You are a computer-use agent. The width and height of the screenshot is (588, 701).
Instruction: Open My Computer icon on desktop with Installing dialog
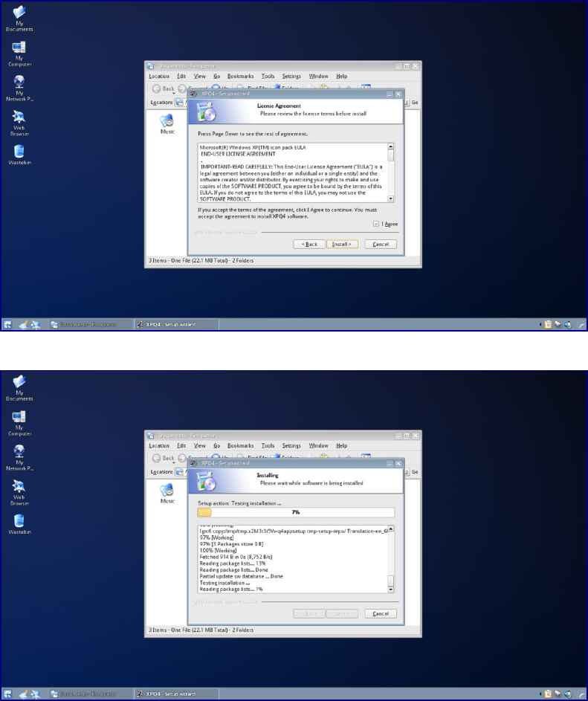[x=19, y=423]
